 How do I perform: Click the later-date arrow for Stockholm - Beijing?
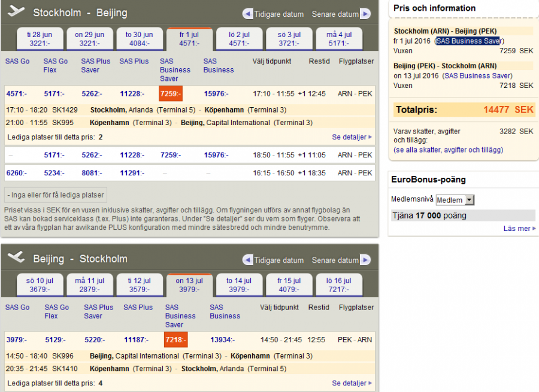point(365,14)
